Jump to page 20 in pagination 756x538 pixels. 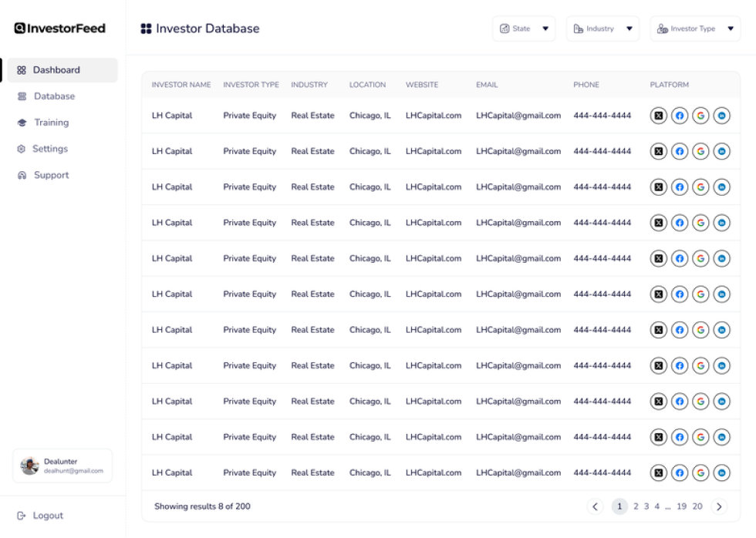697,506
